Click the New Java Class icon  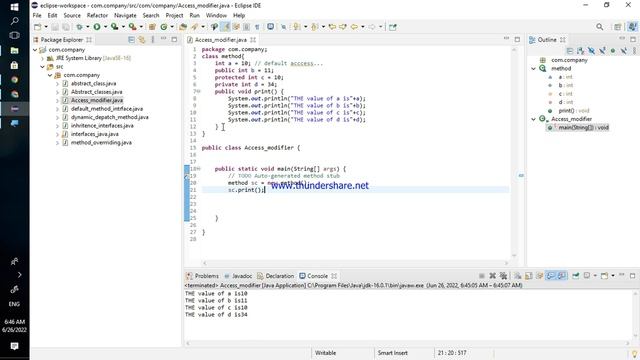coord(164,27)
